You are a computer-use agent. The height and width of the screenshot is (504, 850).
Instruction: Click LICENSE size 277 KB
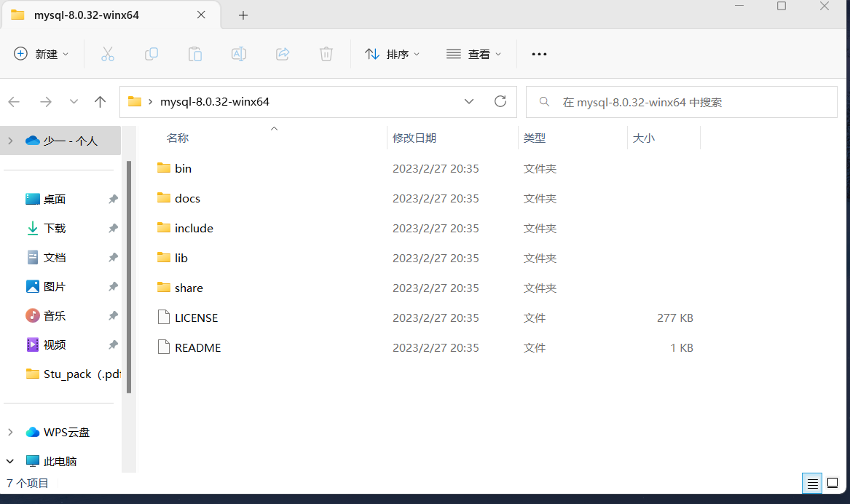click(675, 318)
